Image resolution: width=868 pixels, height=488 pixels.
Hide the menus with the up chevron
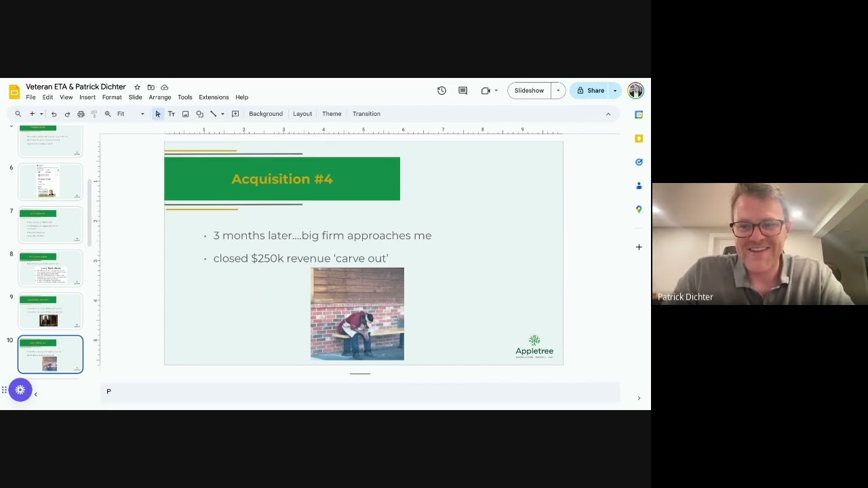click(x=608, y=114)
